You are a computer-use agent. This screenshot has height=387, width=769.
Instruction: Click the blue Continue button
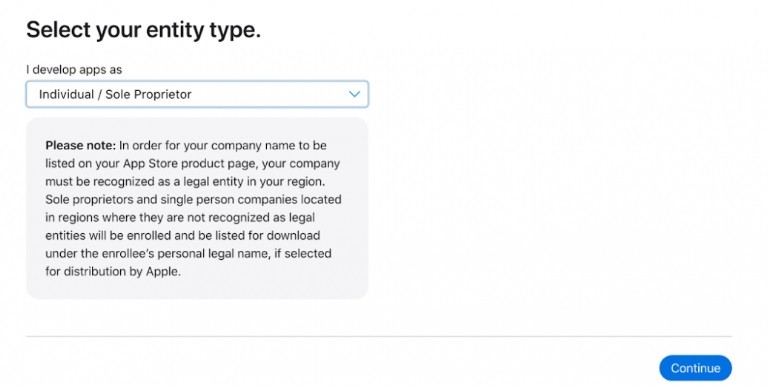[695, 368]
